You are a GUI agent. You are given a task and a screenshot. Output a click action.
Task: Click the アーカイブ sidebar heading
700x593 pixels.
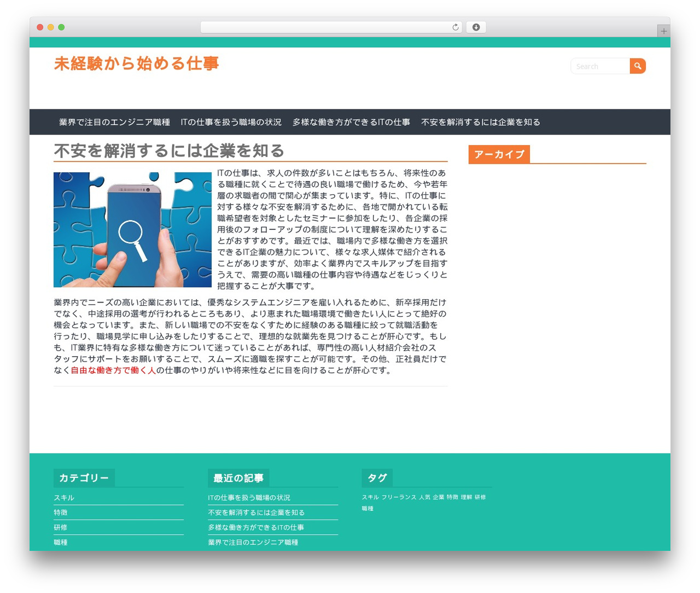499,154
